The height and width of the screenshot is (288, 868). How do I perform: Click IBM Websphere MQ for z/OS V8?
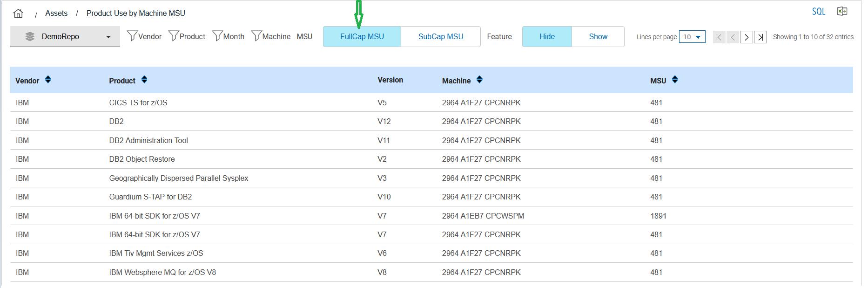pos(162,272)
